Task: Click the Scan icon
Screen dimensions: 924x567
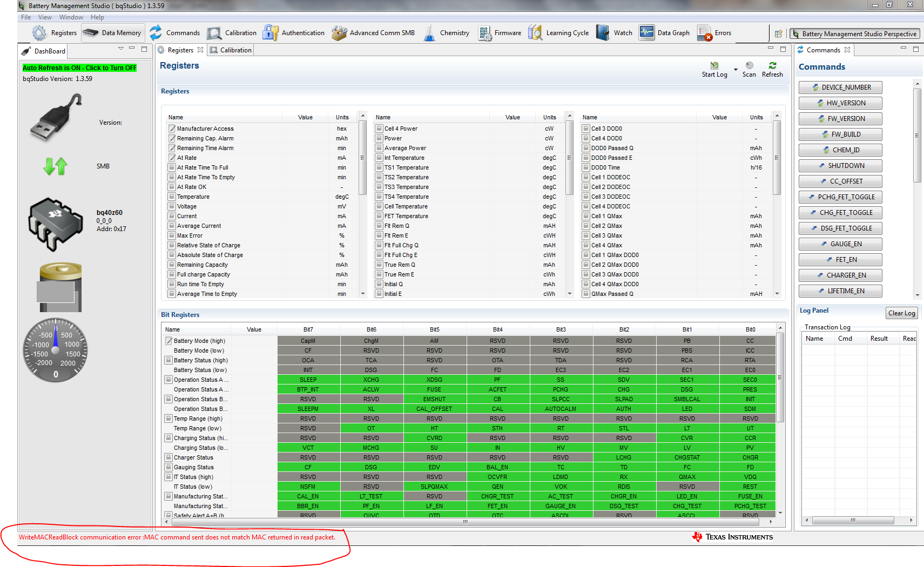Action: 749,65
